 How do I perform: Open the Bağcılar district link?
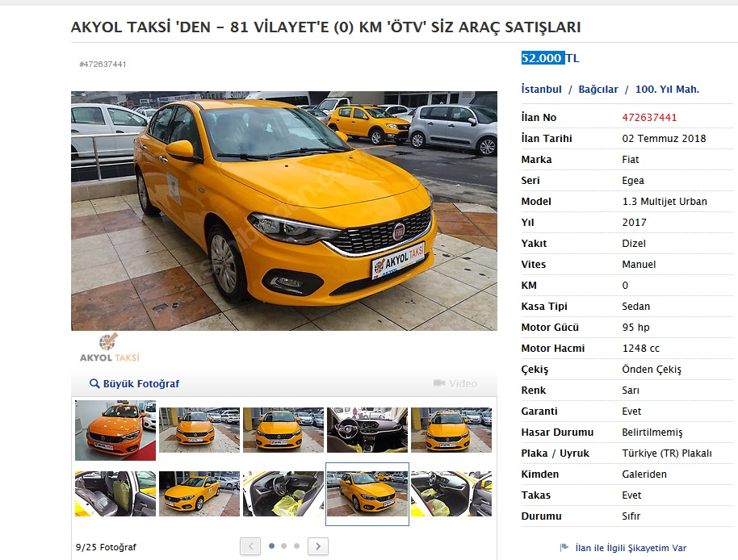coord(598,90)
